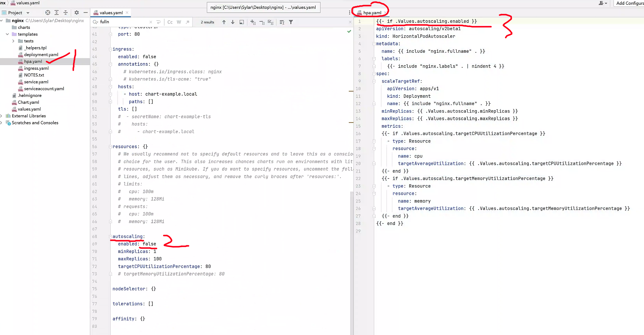Switch to the hpa.yaml editor tab
Image resolution: width=644 pixels, height=335 pixels.
(x=372, y=13)
